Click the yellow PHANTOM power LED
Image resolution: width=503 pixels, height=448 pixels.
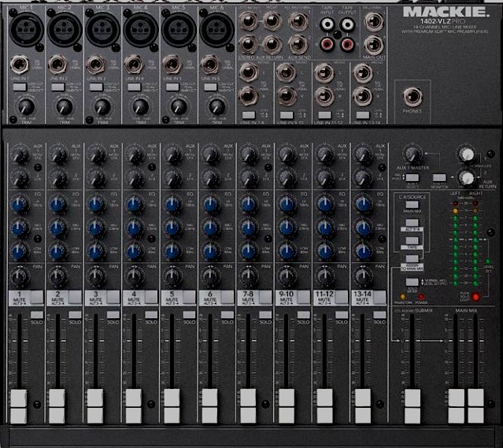coord(402,297)
